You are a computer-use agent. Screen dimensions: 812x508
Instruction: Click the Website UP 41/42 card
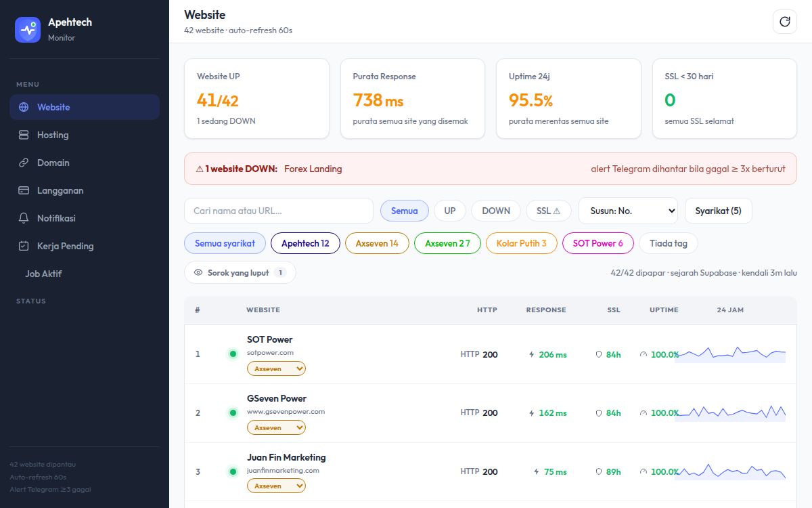(x=256, y=99)
